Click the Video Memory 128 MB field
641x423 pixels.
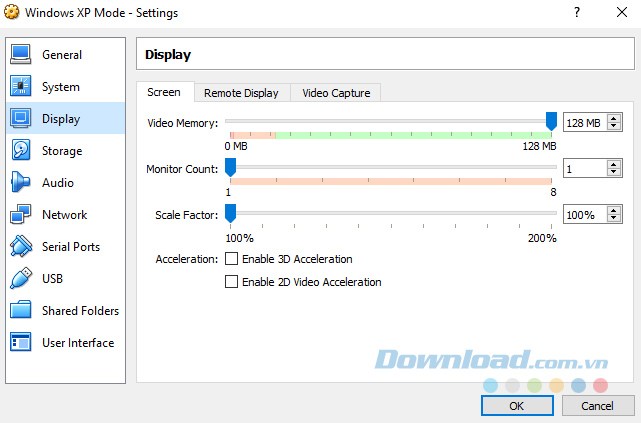[x=585, y=123]
